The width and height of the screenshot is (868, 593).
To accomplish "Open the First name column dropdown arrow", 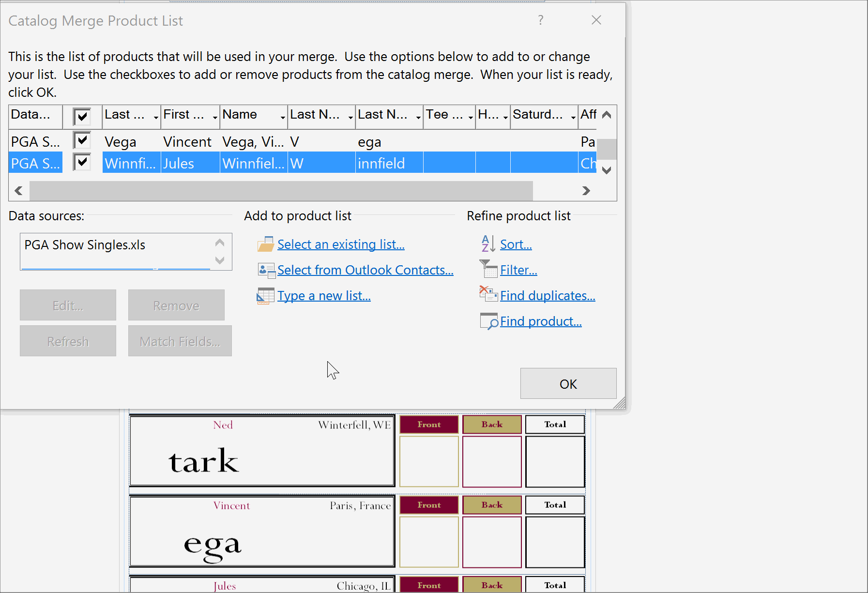I will [215, 117].
